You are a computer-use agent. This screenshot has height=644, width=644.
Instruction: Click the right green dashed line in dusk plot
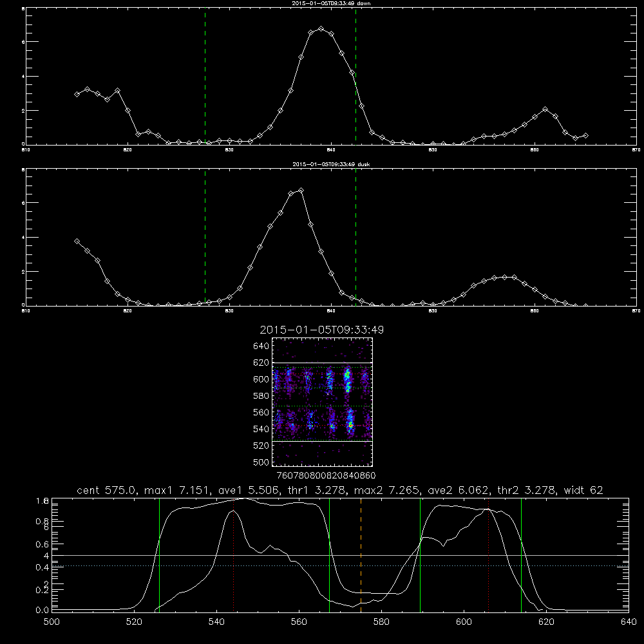[x=355, y=238]
